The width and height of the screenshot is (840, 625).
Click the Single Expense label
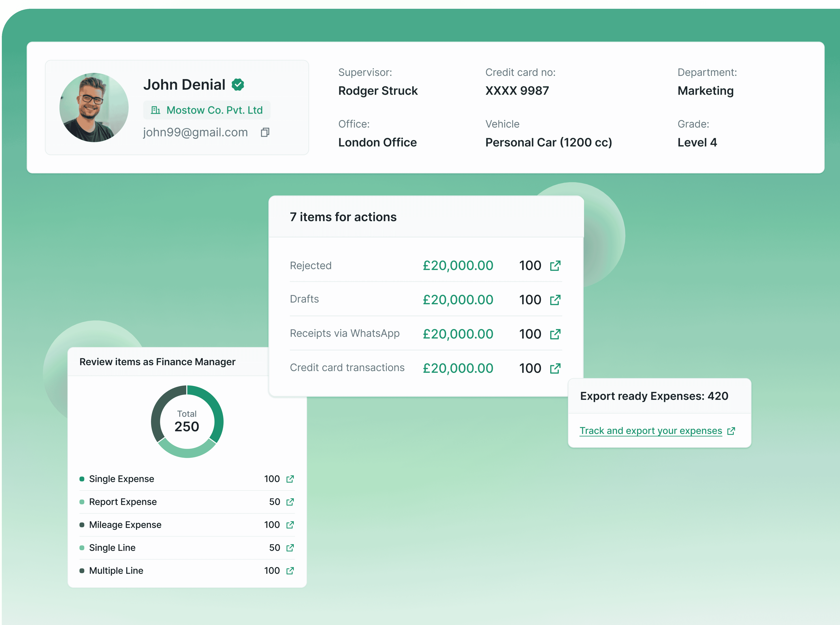tap(121, 479)
